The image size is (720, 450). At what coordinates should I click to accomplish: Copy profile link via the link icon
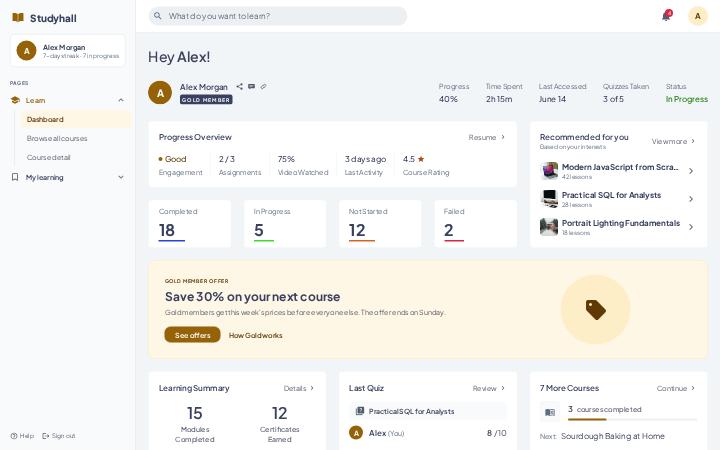click(x=263, y=86)
